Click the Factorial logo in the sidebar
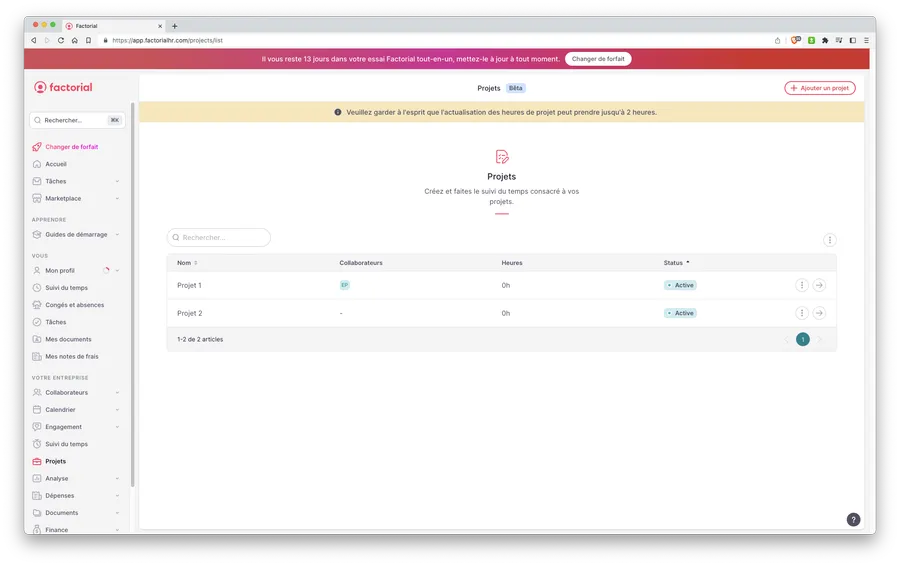Screen dimensions: 900x566 [63, 87]
